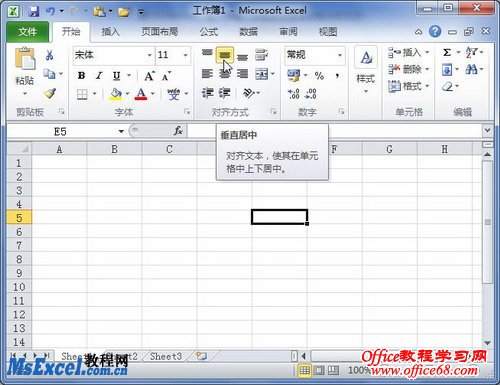The height and width of the screenshot is (385, 500).
Task: Increase indent in alignment group
Action: click(225, 93)
